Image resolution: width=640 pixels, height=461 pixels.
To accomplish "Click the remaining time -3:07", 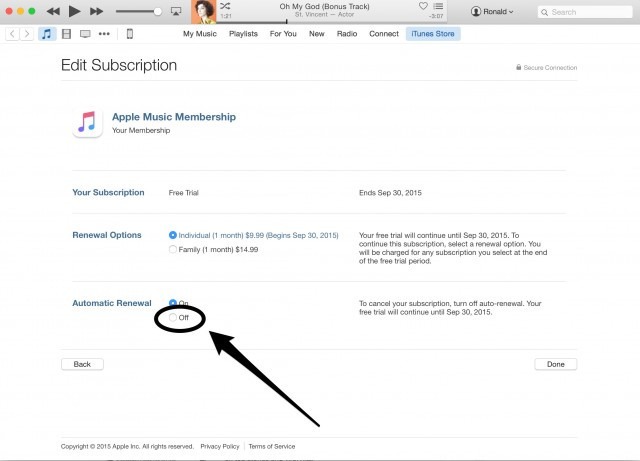I will pyautogui.click(x=436, y=16).
